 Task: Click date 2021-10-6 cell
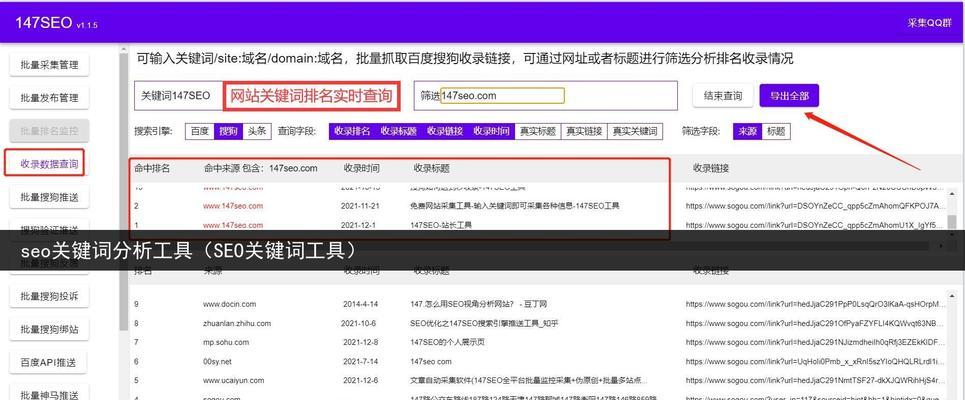(x=359, y=323)
